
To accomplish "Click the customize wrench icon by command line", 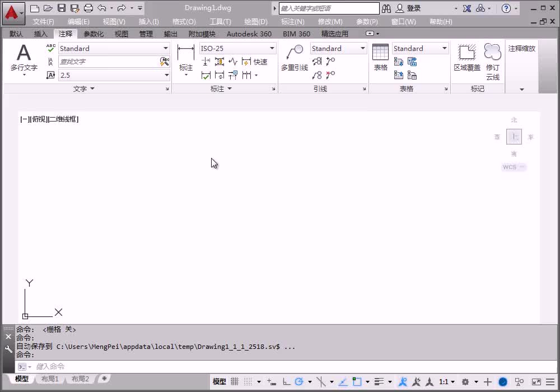I will coord(8,349).
